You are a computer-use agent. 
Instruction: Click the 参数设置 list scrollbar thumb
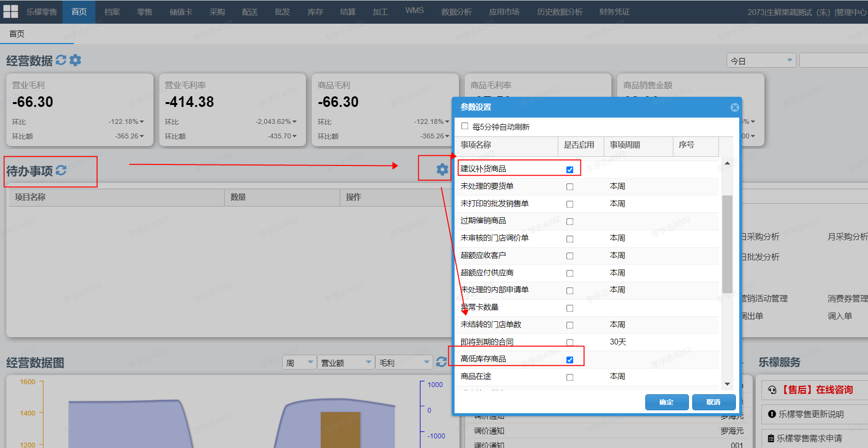pyautogui.click(x=727, y=244)
